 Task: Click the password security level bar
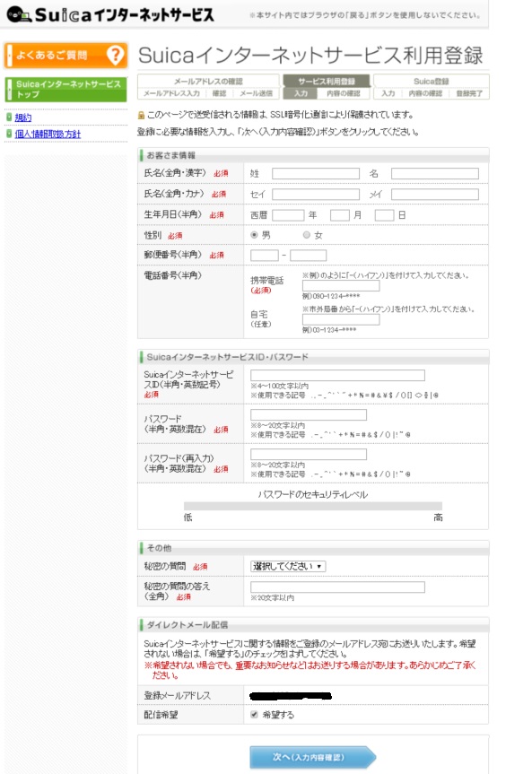point(313,506)
